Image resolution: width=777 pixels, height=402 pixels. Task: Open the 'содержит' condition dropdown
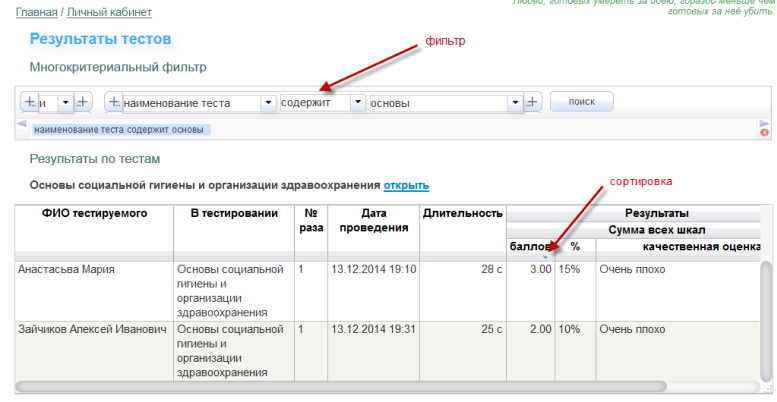point(357,102)
